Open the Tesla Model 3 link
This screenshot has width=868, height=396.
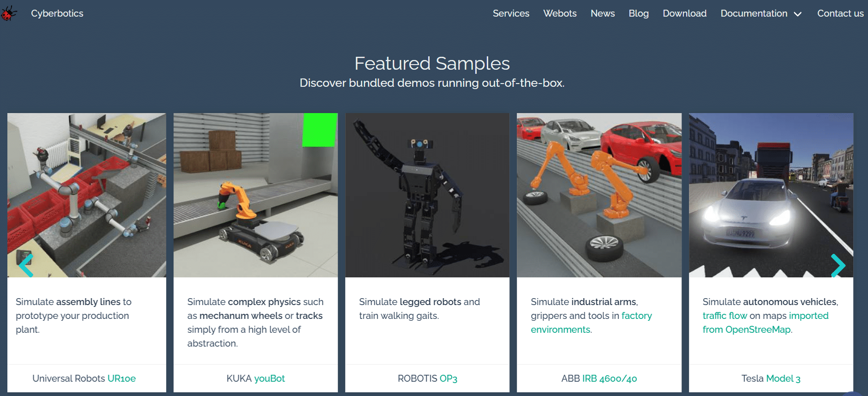[x=783, y=378]
